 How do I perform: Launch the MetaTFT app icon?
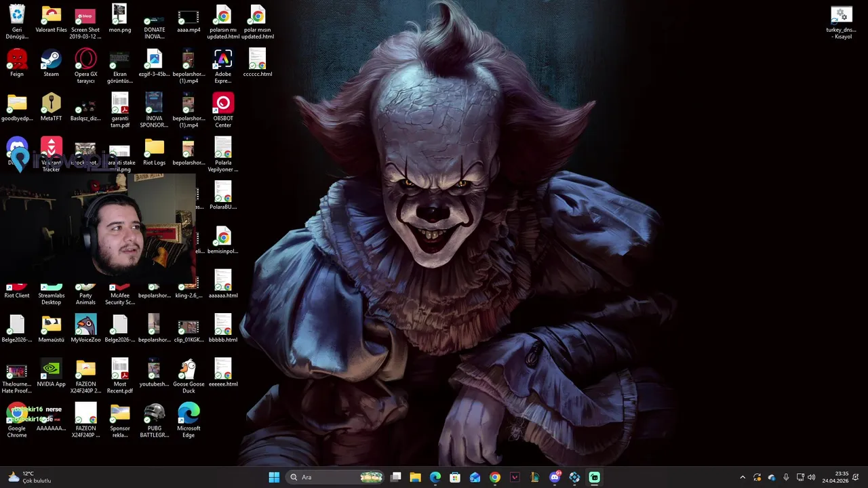(52, 107)
